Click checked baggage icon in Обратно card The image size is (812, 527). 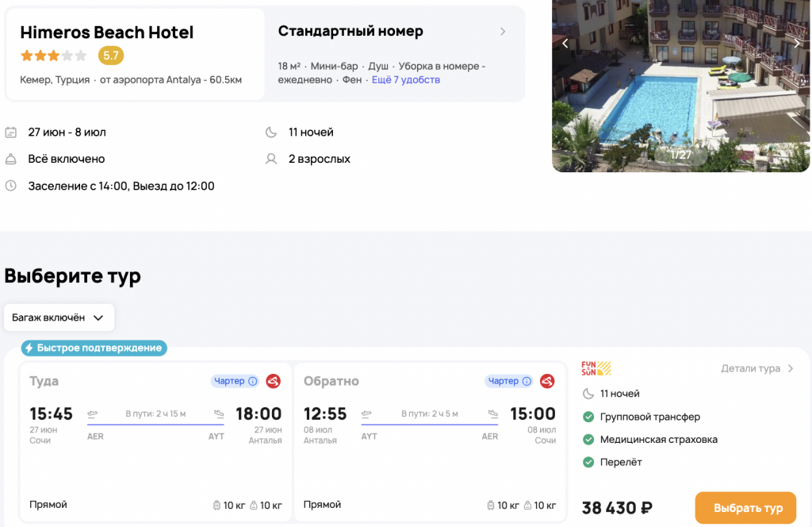pyautogui.click(x=490, y=506)
